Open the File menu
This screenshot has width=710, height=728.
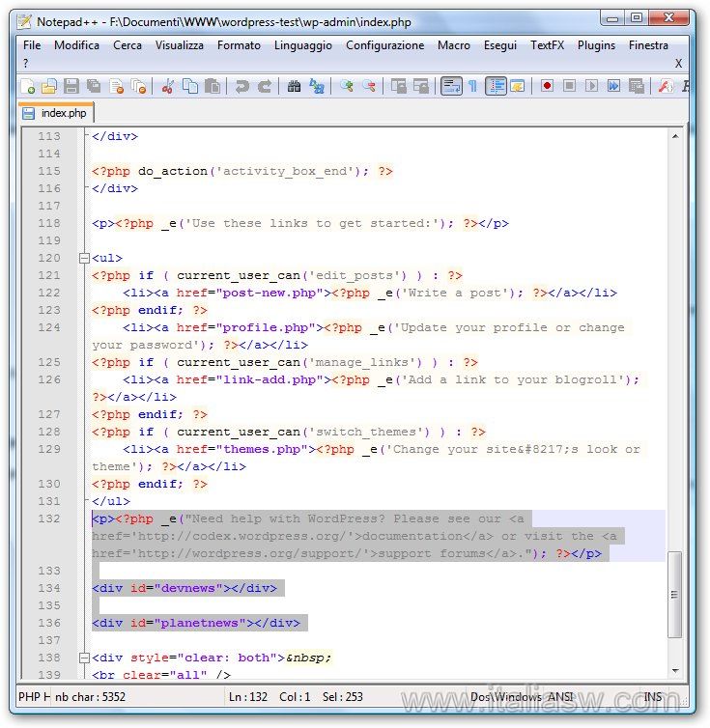tap(32, 45)
